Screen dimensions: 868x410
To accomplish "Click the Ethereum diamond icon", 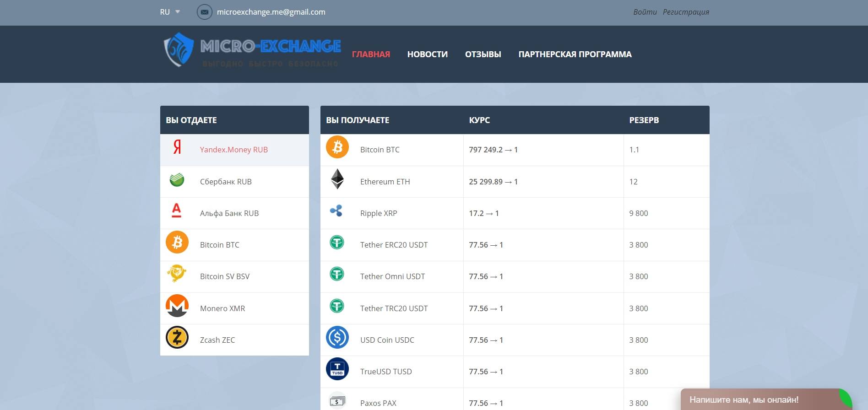I will (x=337, y=179).
